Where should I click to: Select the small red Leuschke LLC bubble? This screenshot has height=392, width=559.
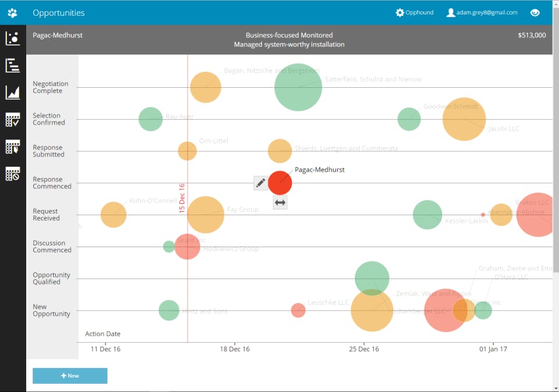(x=298, y=310)
